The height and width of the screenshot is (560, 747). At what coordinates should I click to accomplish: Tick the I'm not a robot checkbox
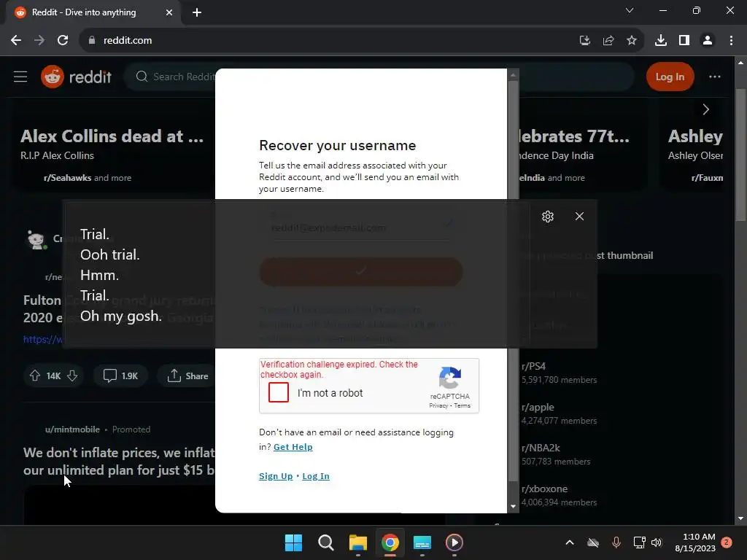pyautogui.click(x=279, y=392)
